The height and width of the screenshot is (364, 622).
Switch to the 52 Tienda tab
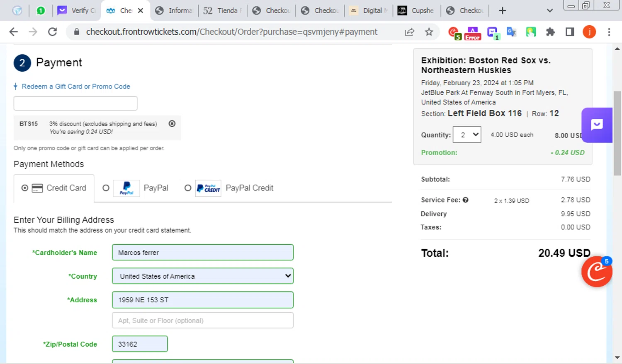pyautogui.click(x=223, y=10)
